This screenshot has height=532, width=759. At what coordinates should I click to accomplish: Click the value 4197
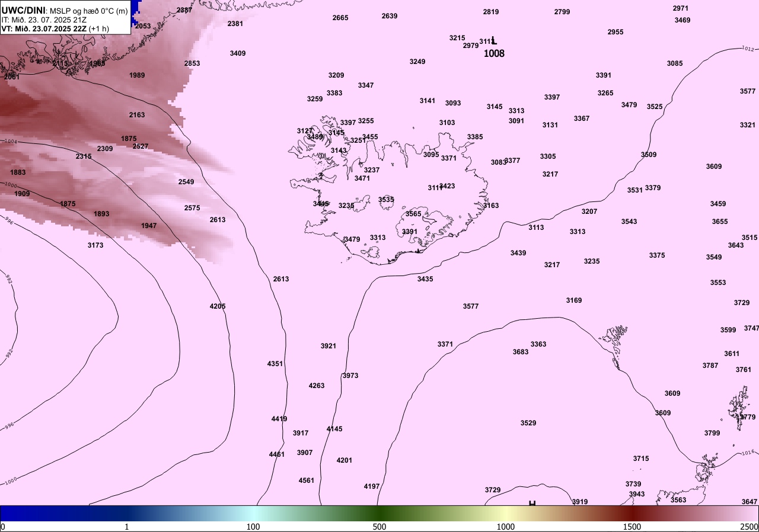(x=372, y=486)
